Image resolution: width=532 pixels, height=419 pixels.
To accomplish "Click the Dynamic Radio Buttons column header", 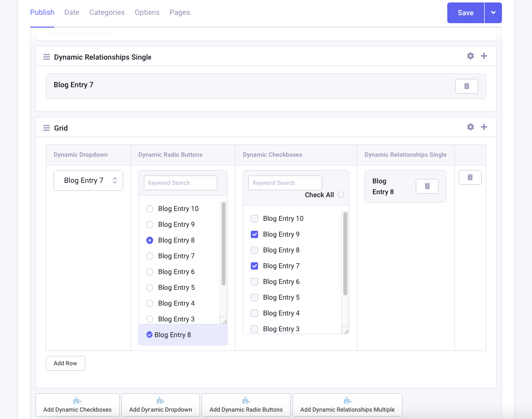I will pos(170,155).
